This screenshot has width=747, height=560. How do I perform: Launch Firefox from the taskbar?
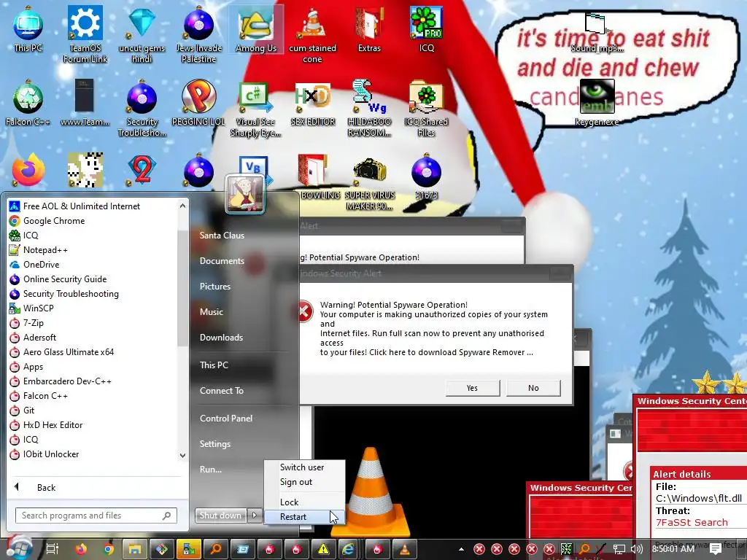(x=82, y=549)
